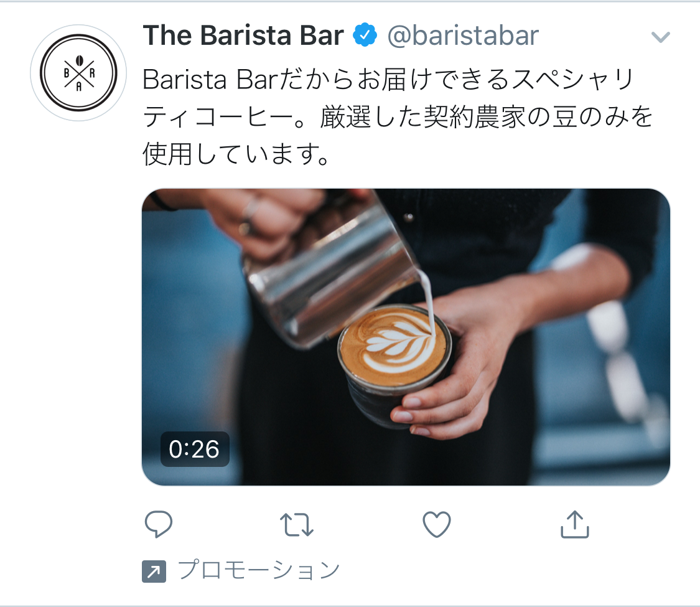Open The Barista Bar display name
Screen dimensions: 700x607
tap(243, 35)
